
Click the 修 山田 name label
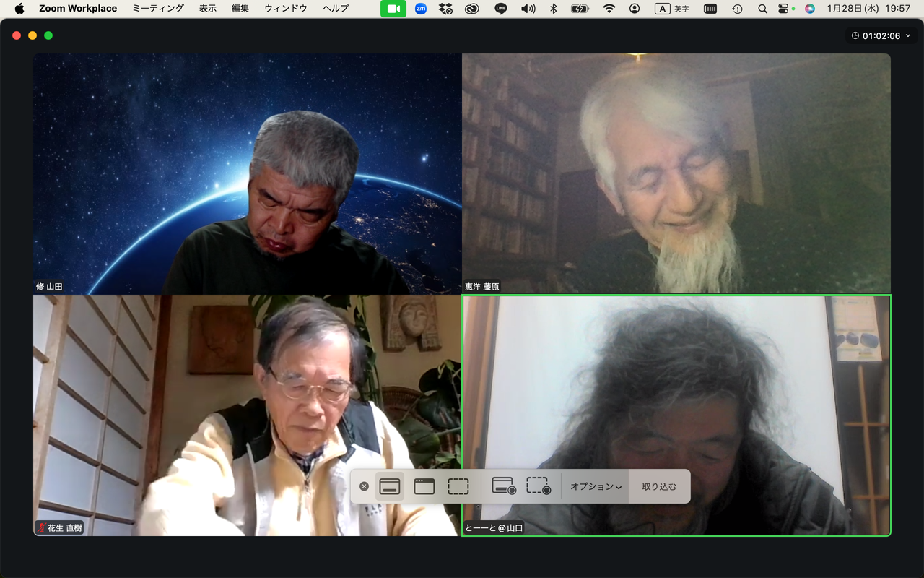point(49,287)
